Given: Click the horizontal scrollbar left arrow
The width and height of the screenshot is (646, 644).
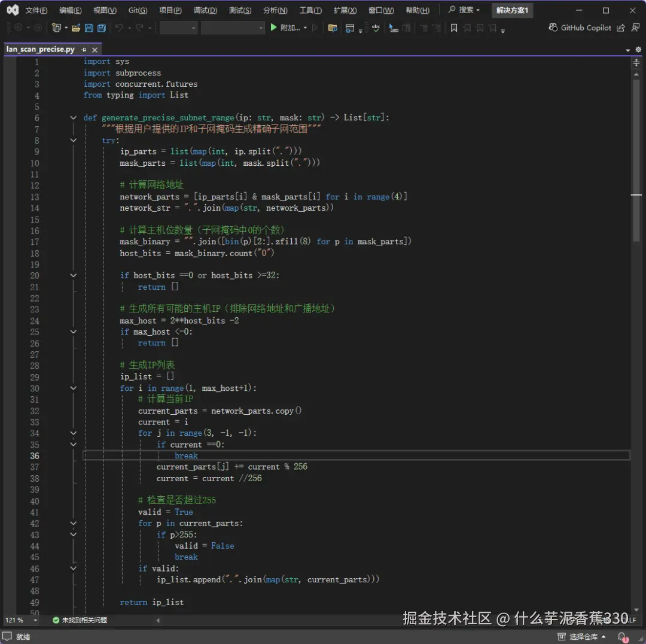Looking at the screenshot, I should (x=158, y=620).
